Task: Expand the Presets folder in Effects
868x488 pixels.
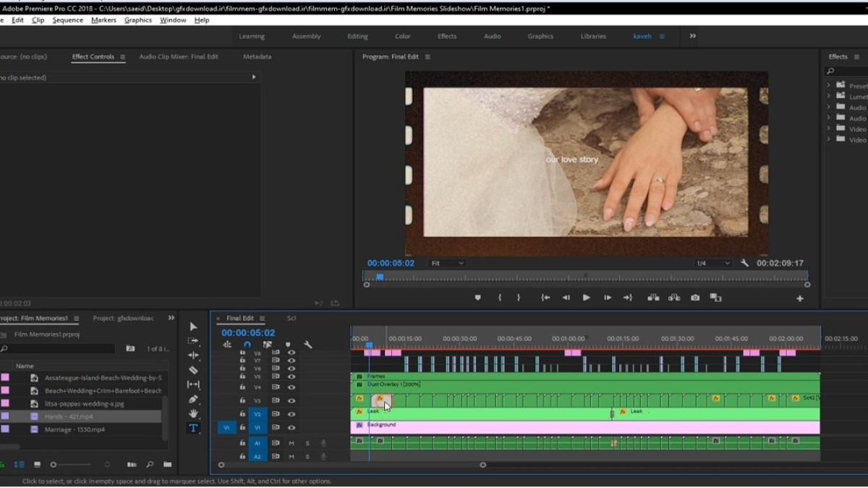Action: pos(829,85)
